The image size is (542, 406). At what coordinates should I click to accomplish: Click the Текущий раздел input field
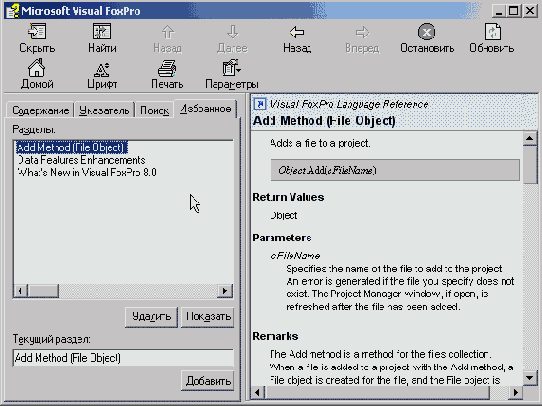click(x=123, y=358)
